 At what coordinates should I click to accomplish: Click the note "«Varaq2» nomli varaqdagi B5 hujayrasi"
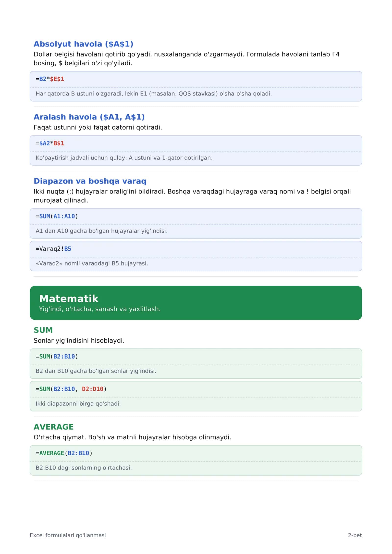click(x=92, y=263)
